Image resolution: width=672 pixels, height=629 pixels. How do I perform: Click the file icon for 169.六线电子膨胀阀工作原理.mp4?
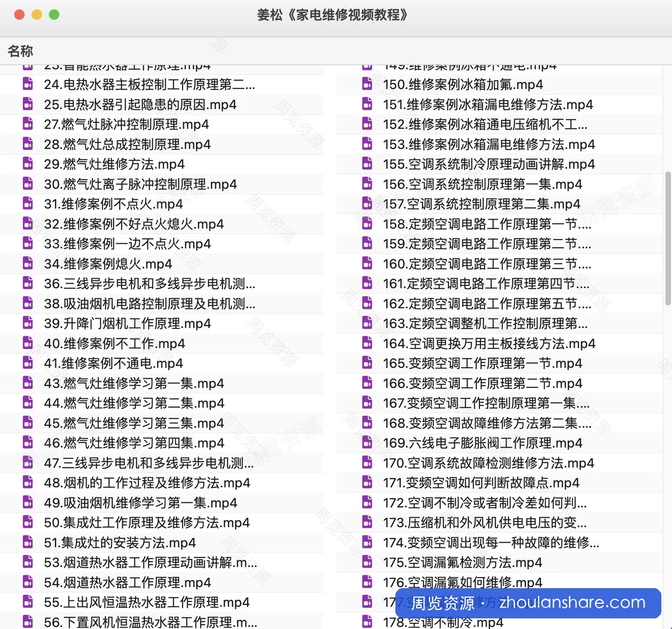367,442
